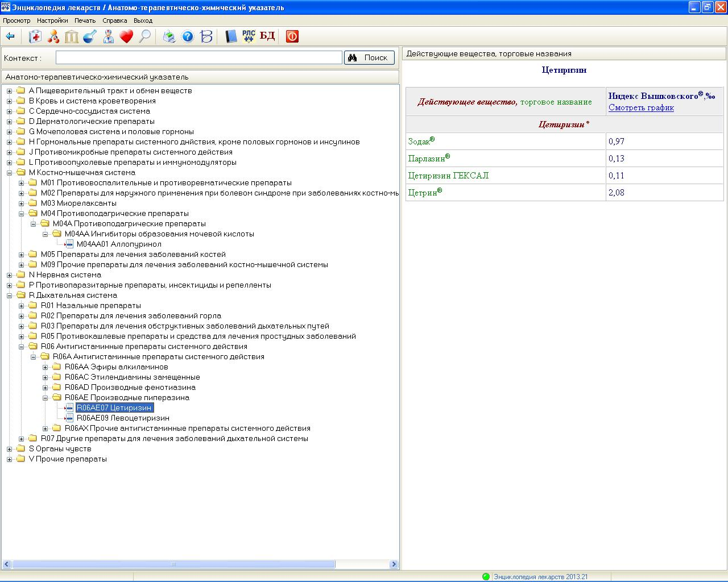Open the Смотреть график link

(641, 107)
